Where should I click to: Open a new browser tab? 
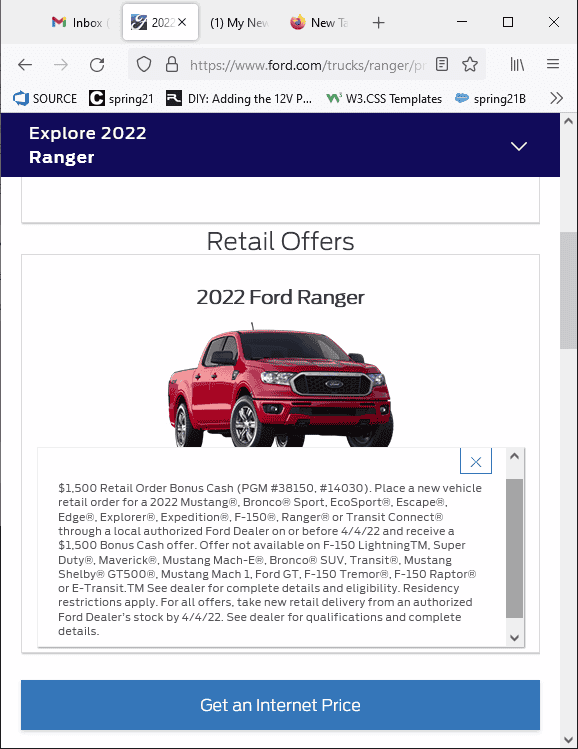click(x=378, y=22)
